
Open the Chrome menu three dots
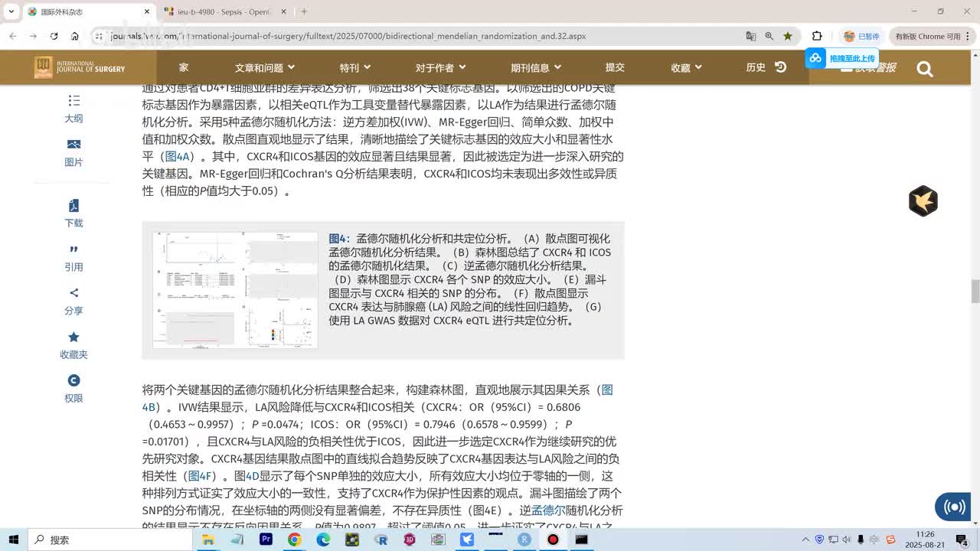pos(969,36)
